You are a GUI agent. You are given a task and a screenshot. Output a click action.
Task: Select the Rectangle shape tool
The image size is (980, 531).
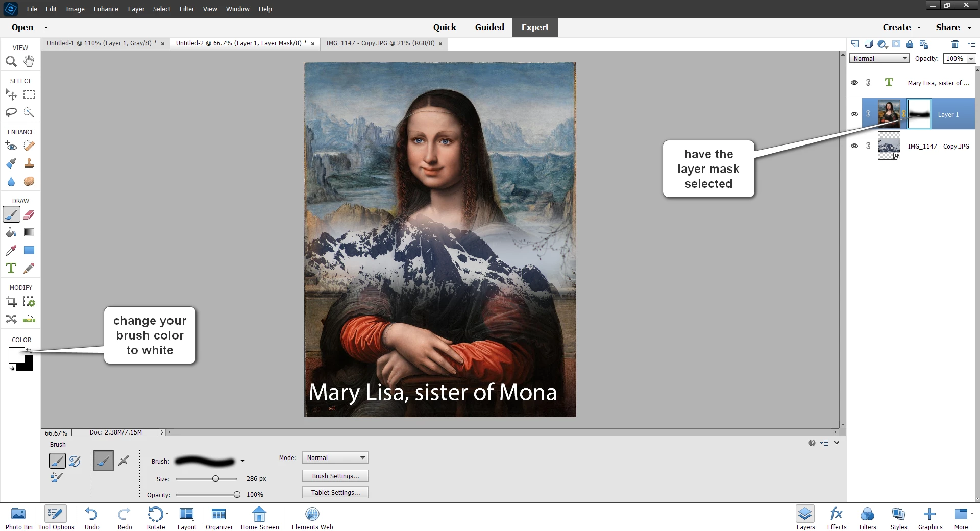(x=29, y=250)
